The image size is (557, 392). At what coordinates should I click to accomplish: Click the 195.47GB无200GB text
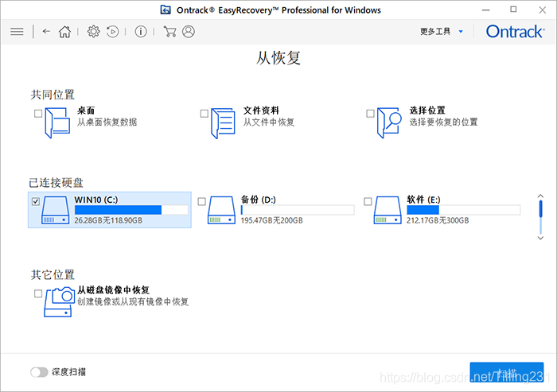point(272,220)
